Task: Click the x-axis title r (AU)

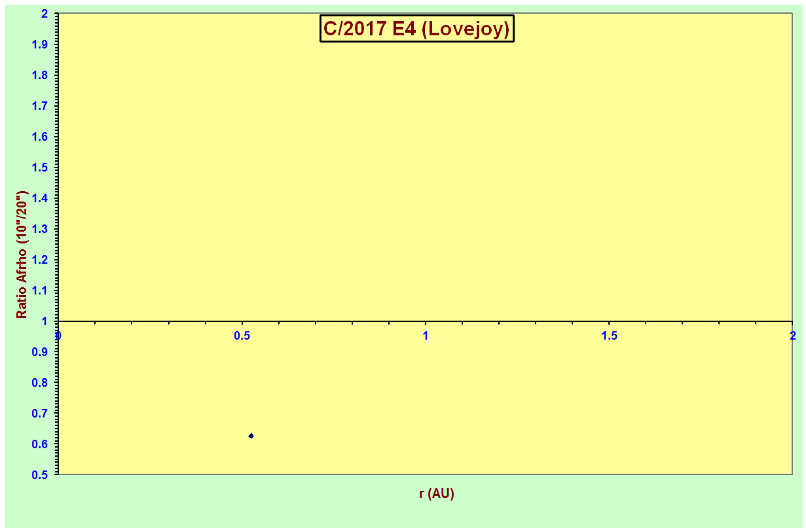Action: [x=437, y=493]
